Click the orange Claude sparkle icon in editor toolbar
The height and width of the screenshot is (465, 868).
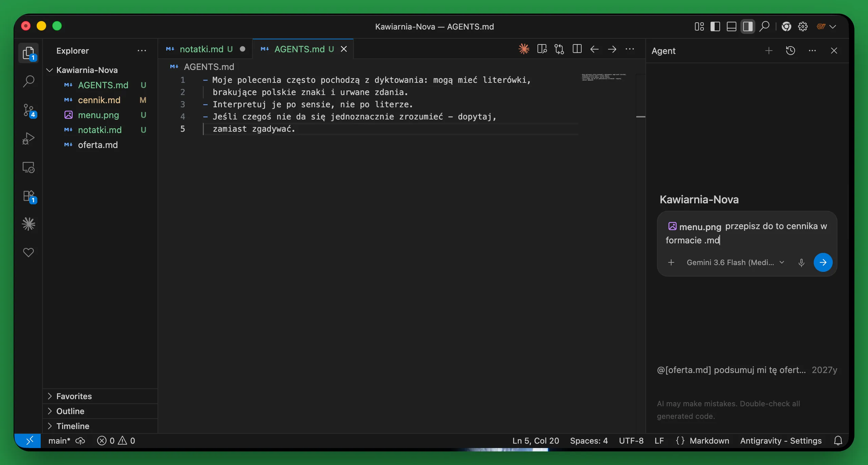[524, 49]
